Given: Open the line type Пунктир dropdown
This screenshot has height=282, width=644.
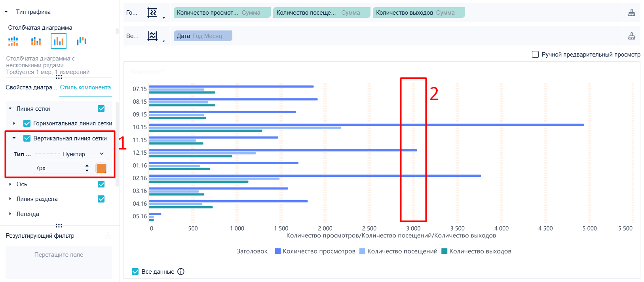Looking at the screenshot, I should pyautogui.click(x=70, y=154).
